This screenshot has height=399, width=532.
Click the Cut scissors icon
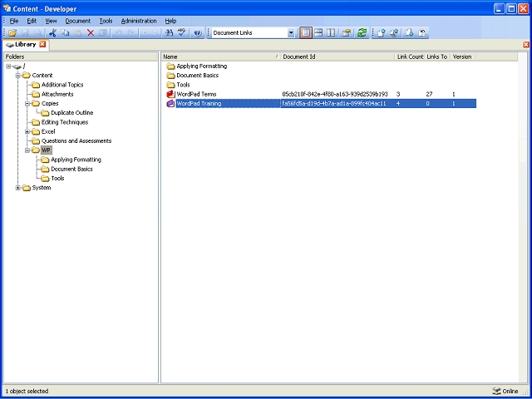click(x=52, y=33)
